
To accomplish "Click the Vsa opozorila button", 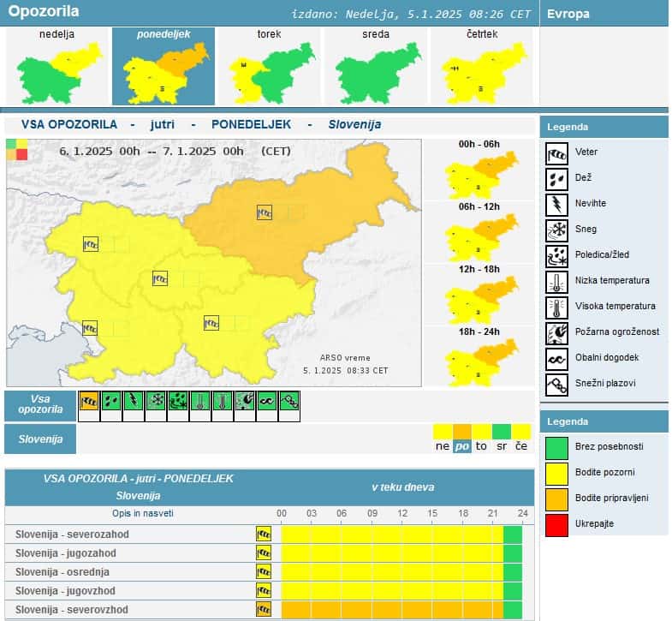I will click(40, 405).
